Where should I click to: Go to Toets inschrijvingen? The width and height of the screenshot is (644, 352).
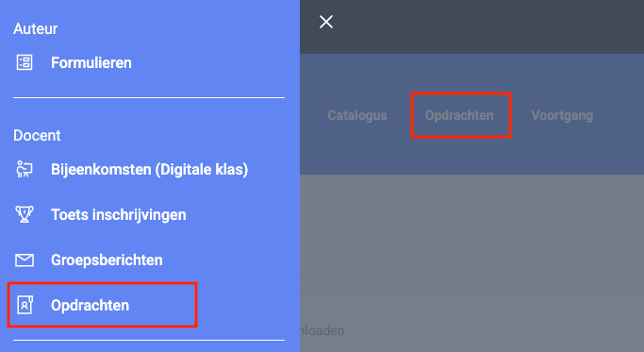click(118, 214)
